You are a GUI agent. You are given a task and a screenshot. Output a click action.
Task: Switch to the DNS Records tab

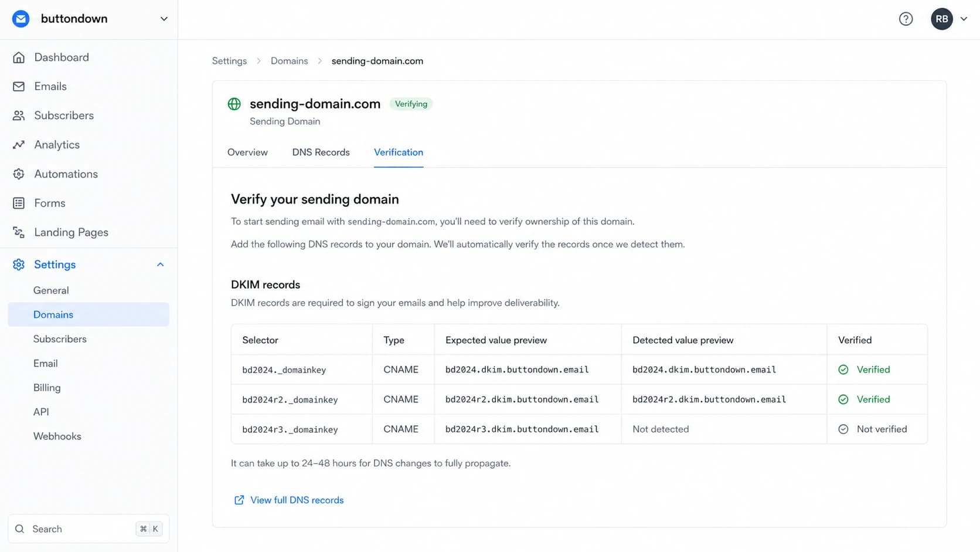coord(321,153)
